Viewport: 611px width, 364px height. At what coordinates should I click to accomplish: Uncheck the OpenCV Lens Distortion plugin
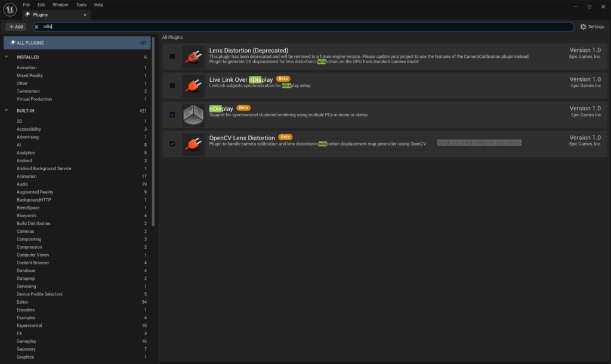click(172, 144)
